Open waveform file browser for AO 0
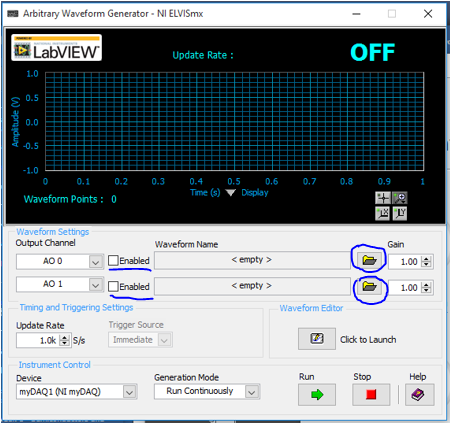The height and width of the screenshot is (423, 450). 369,260
